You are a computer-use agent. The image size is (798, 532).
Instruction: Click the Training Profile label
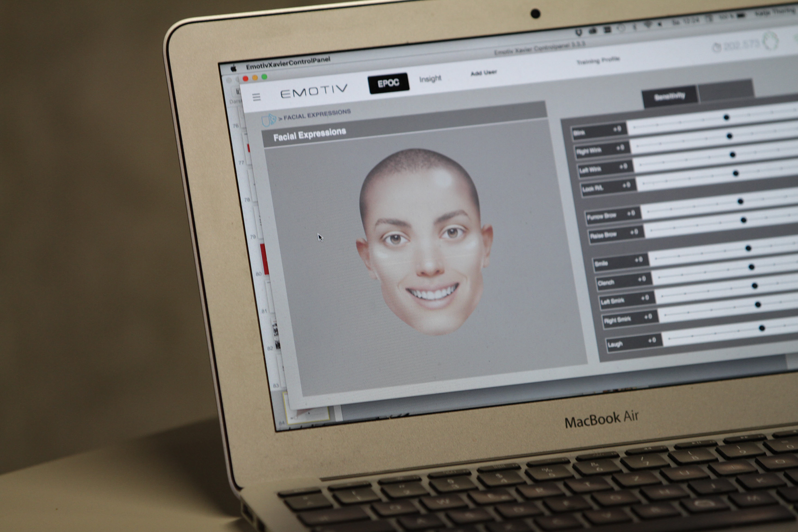pyautogui.click(x=598, y=61)
